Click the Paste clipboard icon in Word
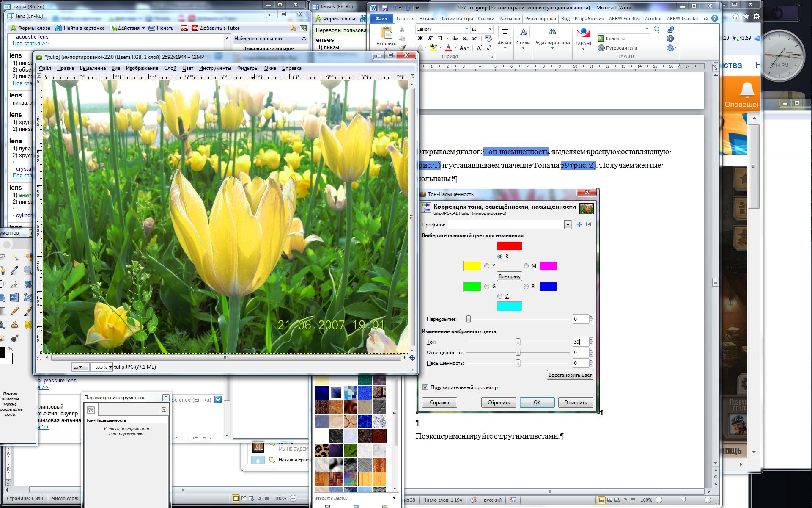The height and width of the screenshot is (508, 812). [x=387, y=32]
